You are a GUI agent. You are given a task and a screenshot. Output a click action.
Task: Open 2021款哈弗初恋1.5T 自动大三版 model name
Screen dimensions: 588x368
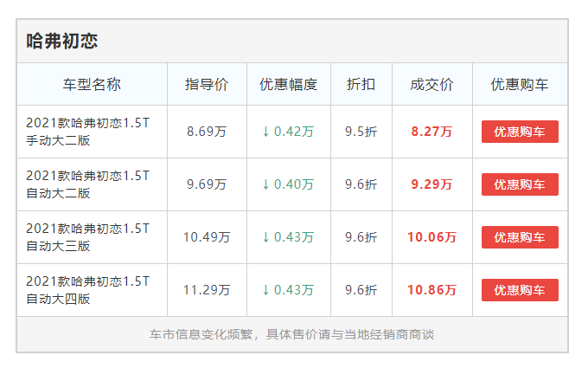click(87, 237)
